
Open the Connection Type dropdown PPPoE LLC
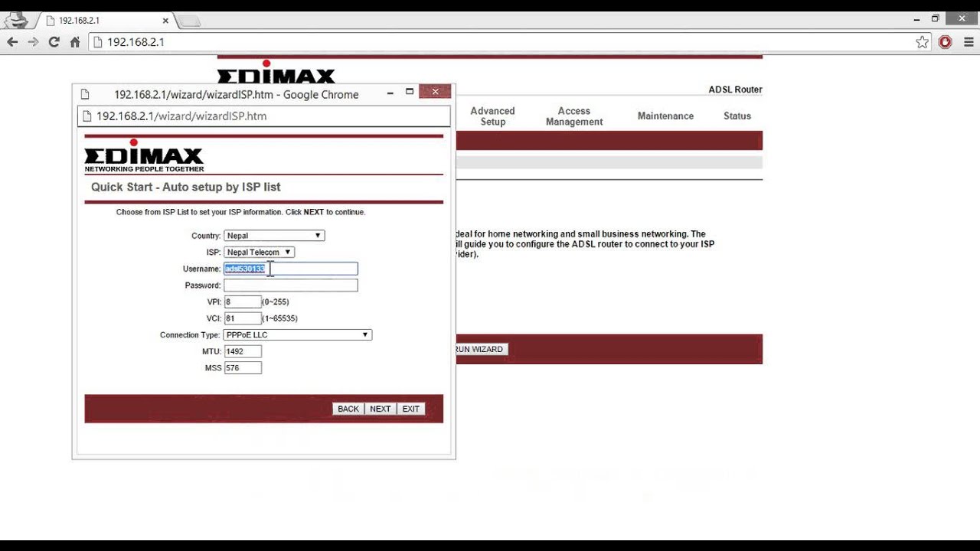coord(298,334)
